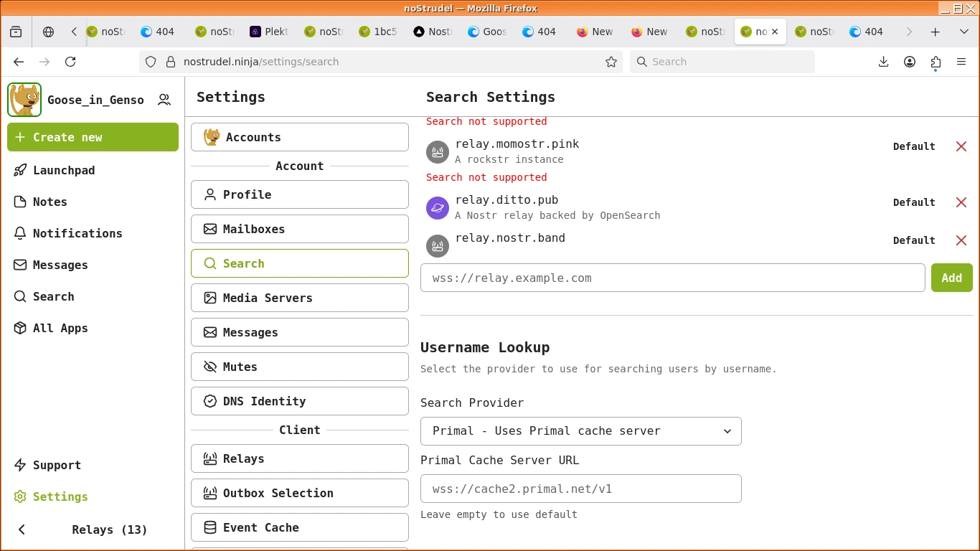Open Search in the left sidebar

(x=93, y=296)
